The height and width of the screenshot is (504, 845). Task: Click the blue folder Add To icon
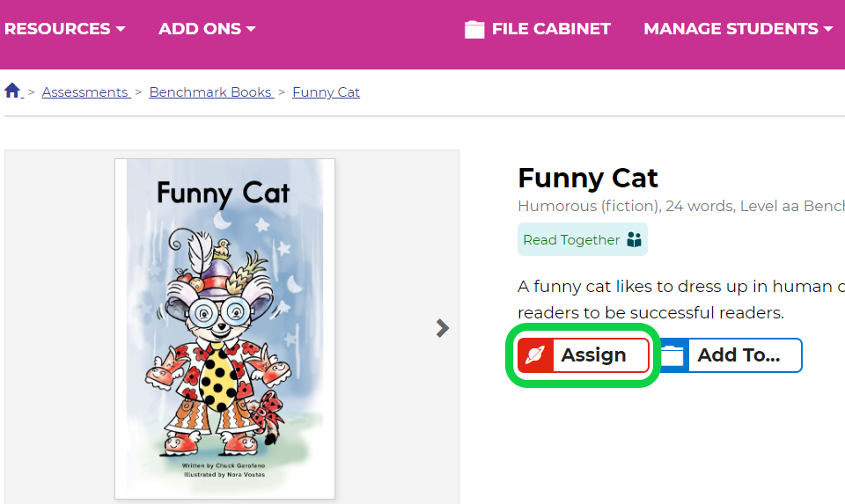[x=672, y=355]
